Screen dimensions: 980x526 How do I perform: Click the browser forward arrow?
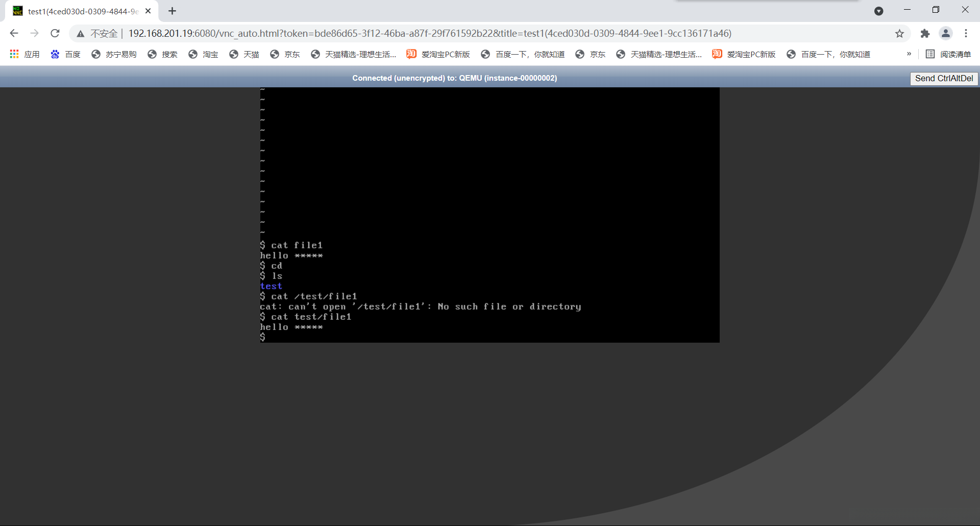click(x=34, y=33)
